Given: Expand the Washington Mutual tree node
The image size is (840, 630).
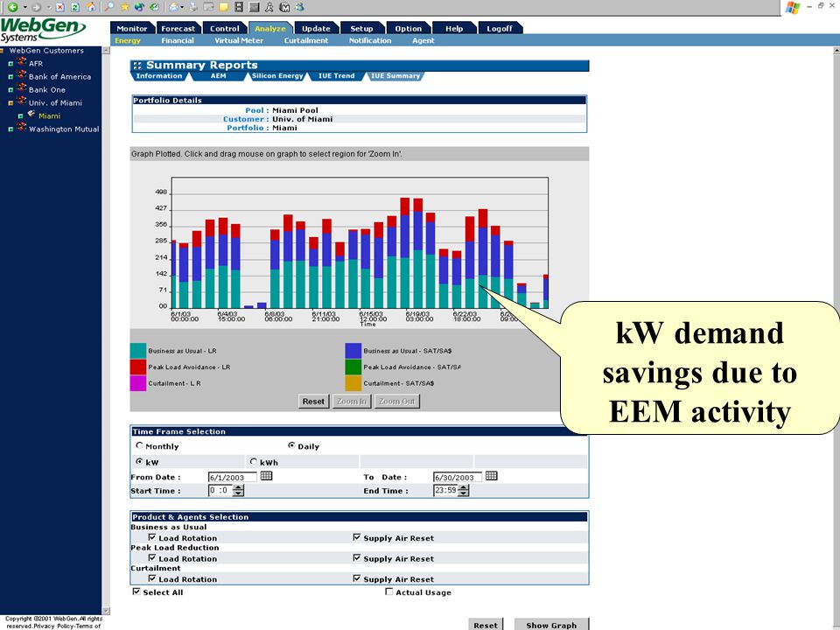Looking at the screenshot, I should click(x=10, y=129).
